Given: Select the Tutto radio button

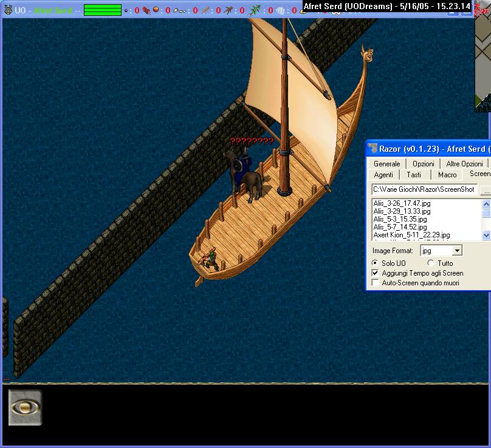Looking at the screenshot, I should coord(431,263).
